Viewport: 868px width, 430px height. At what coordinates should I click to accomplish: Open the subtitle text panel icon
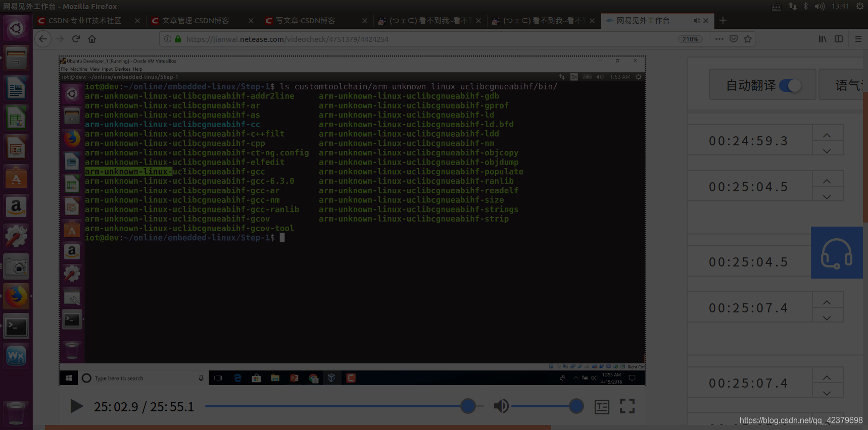[602, 407]
